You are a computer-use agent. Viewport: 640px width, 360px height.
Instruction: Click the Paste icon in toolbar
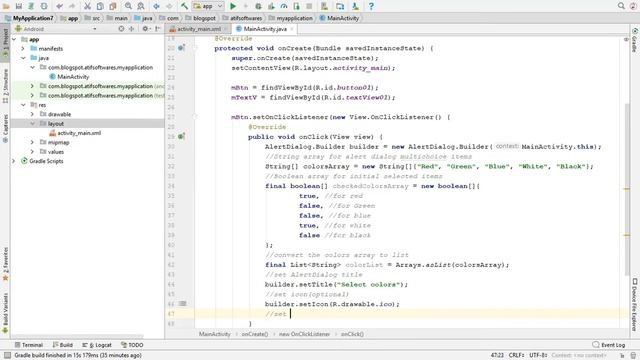pyautogui.click(x=113, y=6)
